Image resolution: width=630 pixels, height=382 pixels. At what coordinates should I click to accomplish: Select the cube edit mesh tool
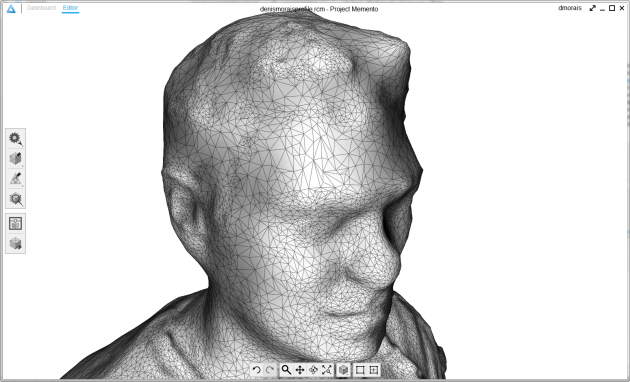click(15, 159)
